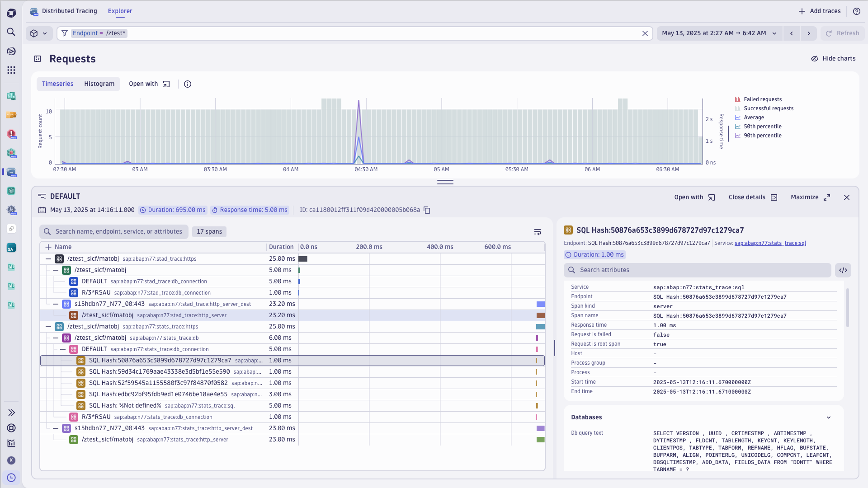Copy the trace ID using the copy icon

click(x=426, y=210)
